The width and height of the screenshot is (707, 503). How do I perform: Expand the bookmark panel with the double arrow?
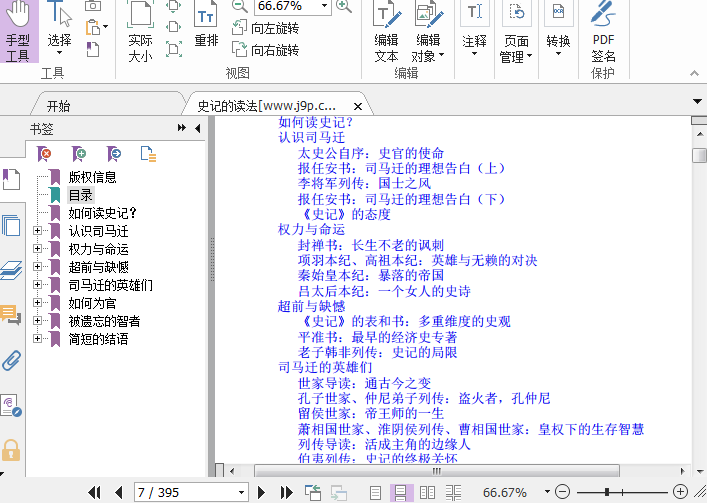182,128
